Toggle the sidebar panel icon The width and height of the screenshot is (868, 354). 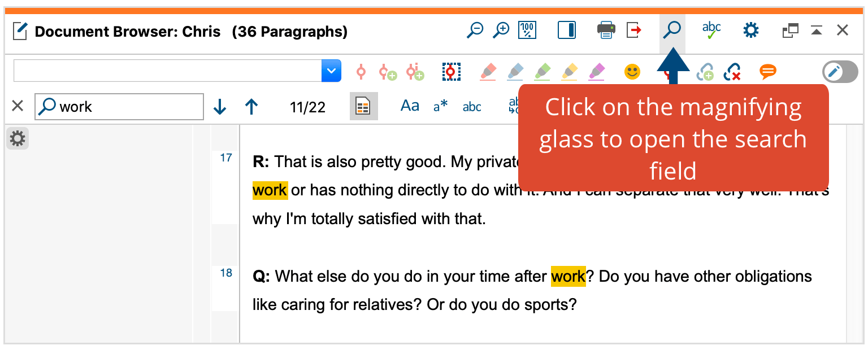[567, 30]
